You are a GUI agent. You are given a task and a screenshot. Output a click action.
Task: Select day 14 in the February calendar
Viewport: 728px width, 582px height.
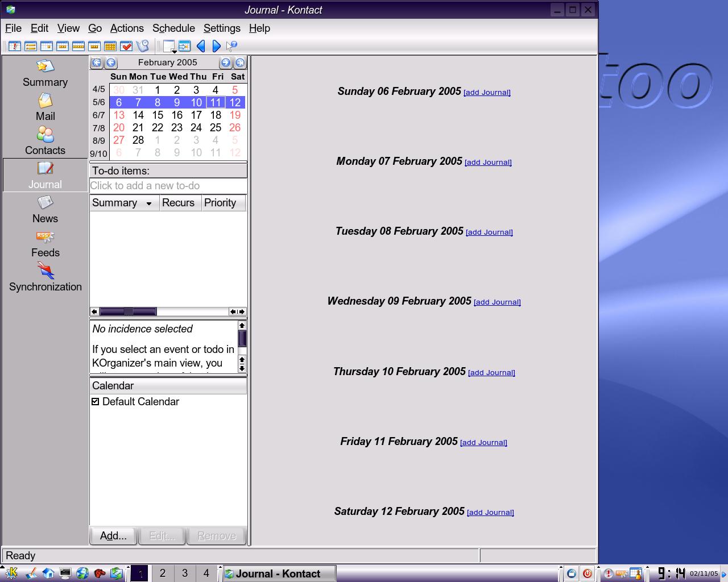(138, 115)
